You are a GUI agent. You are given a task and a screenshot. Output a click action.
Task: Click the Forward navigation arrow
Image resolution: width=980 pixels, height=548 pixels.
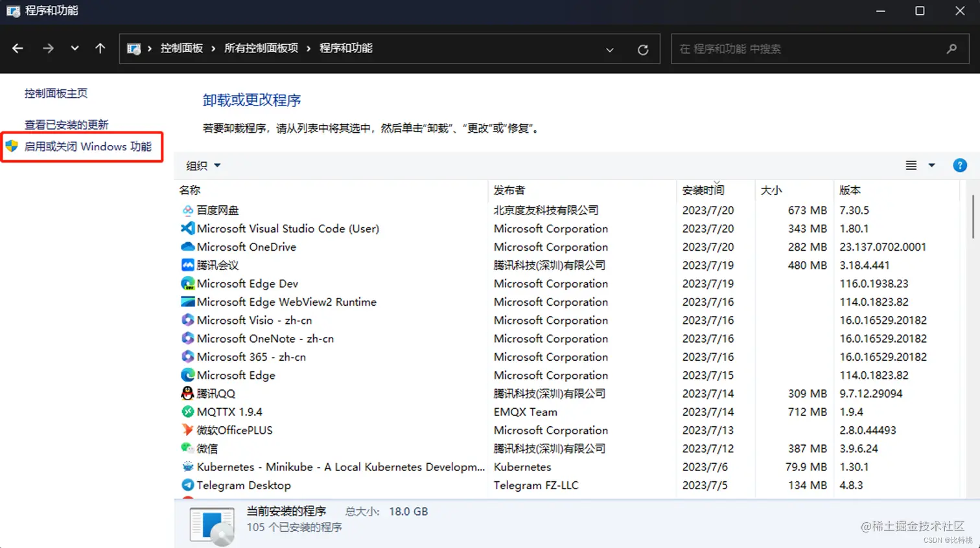pyautogui.click(x=48, y=49)
